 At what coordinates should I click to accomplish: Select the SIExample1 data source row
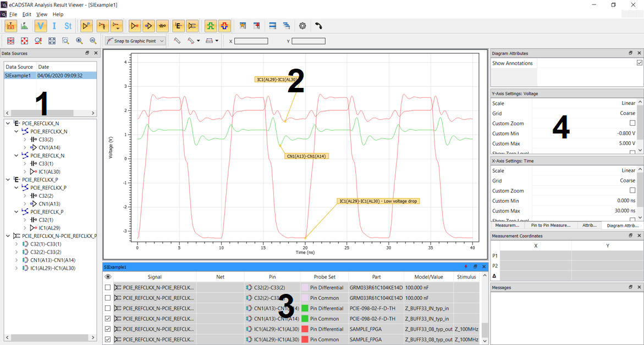click(x=51, y=75)
